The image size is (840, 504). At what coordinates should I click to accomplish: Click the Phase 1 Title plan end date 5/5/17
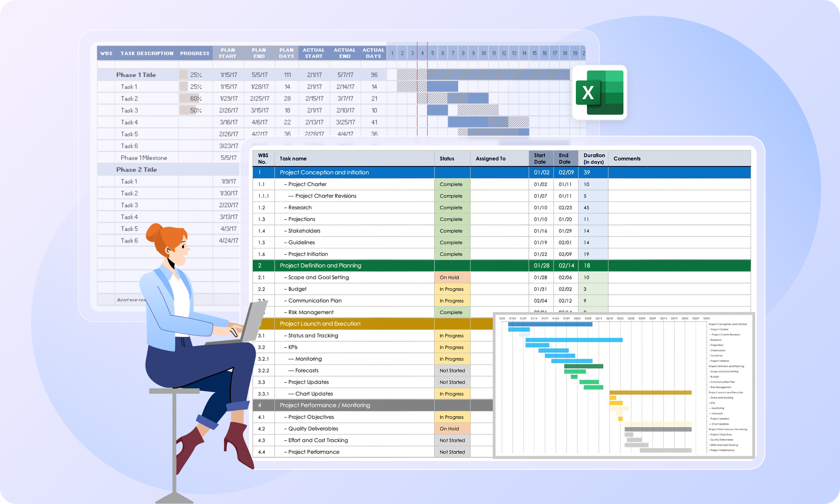click(x=260, y=75)
